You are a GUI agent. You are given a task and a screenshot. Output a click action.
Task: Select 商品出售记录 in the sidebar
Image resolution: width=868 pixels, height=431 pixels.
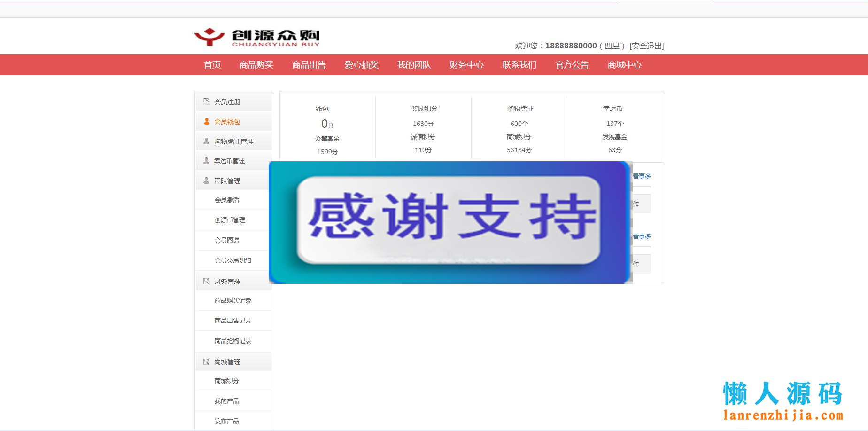pyautogui.click(x=233, y=321)
